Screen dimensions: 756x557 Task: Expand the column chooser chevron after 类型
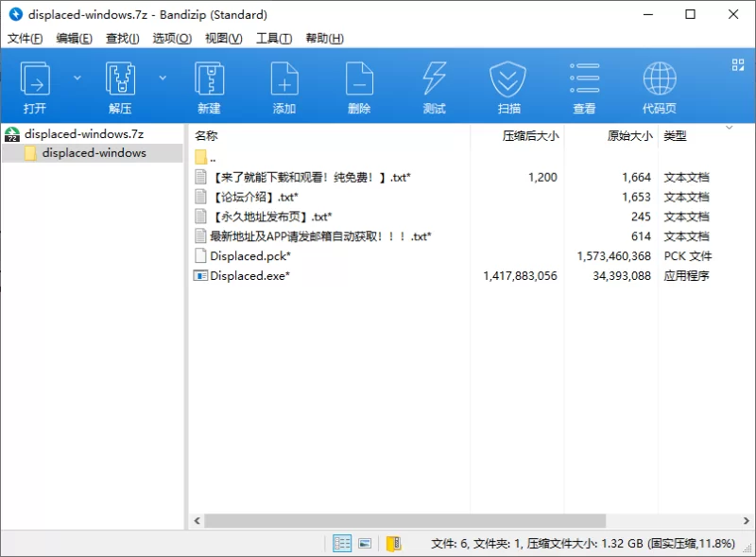pos(729,128)
